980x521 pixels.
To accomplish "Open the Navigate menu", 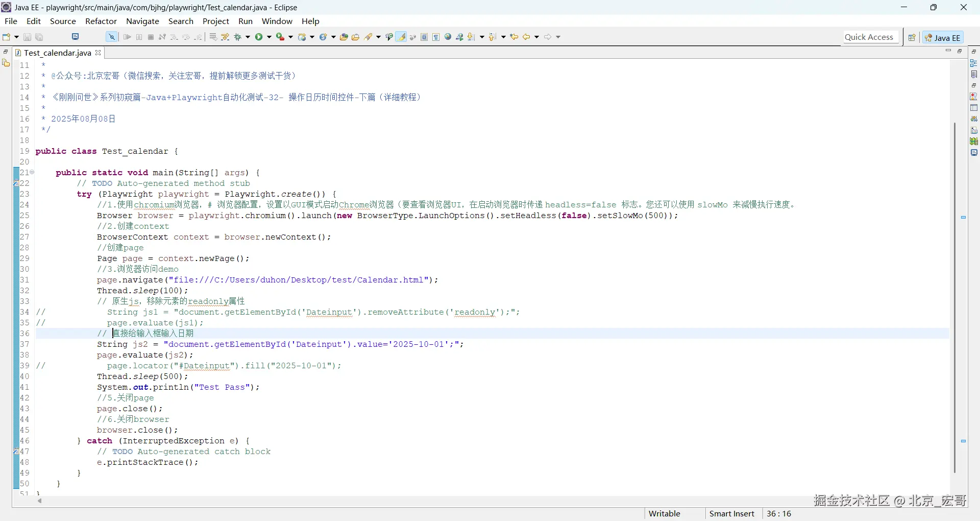I will pos(143,21).
